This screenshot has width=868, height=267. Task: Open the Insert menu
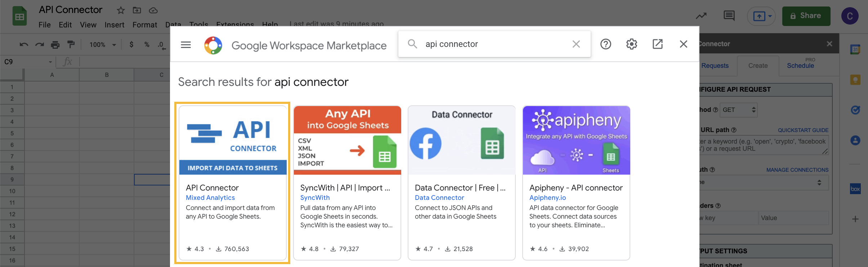tap(115, 25)
